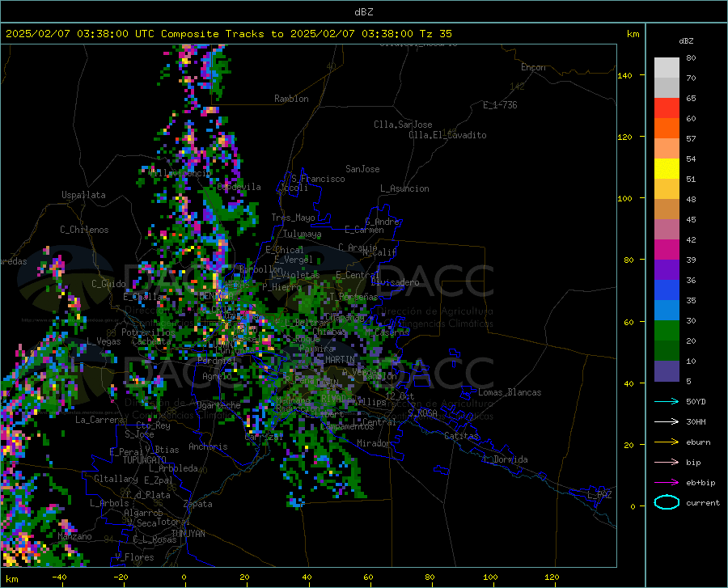Click the magenta eb+bip arrow legend icon
This screenshot has width=728, height=588.
(667, 483)
